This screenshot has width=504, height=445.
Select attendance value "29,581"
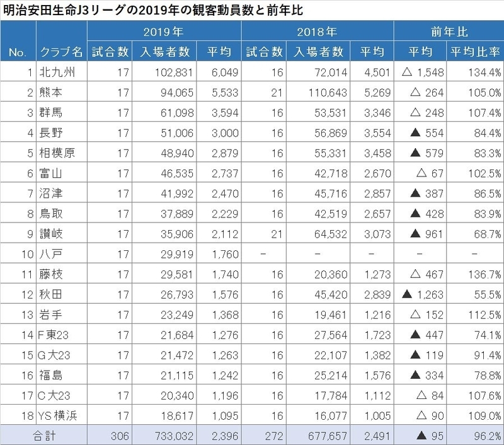tap(177, 275)
